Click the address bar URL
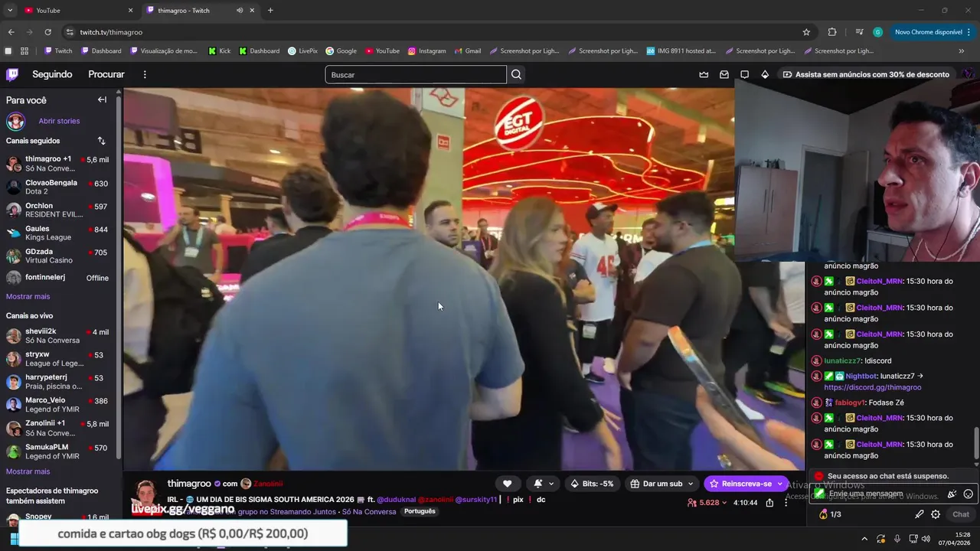This screenshot has width=980, height=551. [111, 32]
